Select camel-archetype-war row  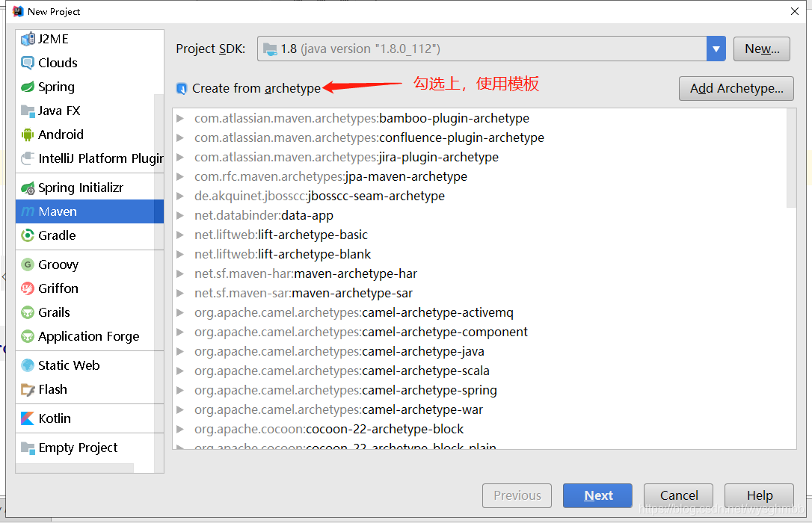coord(480,409)
